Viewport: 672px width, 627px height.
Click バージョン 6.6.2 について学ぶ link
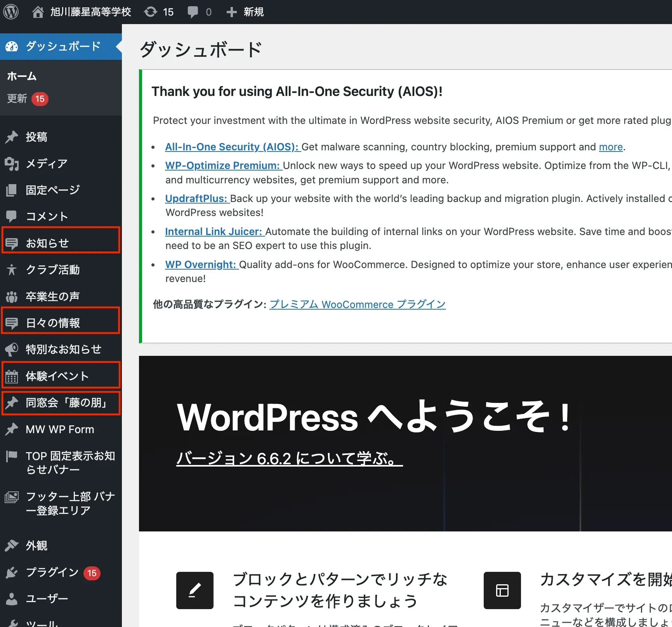pyautogui.click(x=290, y=458)
